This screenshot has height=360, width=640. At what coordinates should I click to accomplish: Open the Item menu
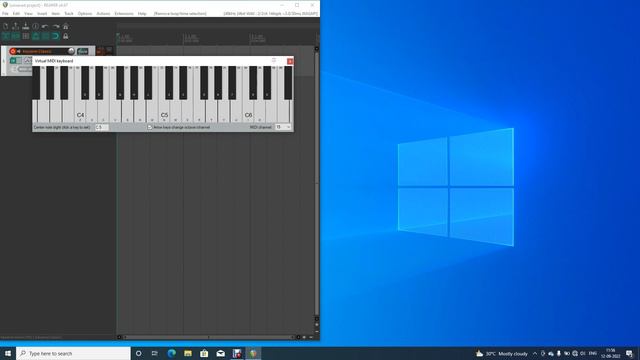point(56,13)
